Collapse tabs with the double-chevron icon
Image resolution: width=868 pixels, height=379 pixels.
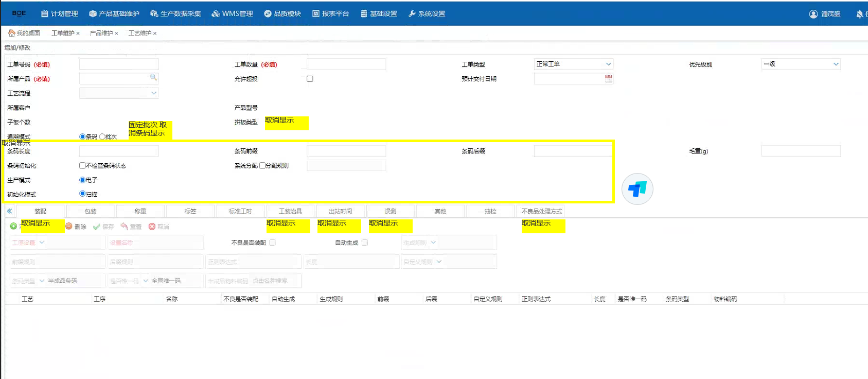coord(9,211)
